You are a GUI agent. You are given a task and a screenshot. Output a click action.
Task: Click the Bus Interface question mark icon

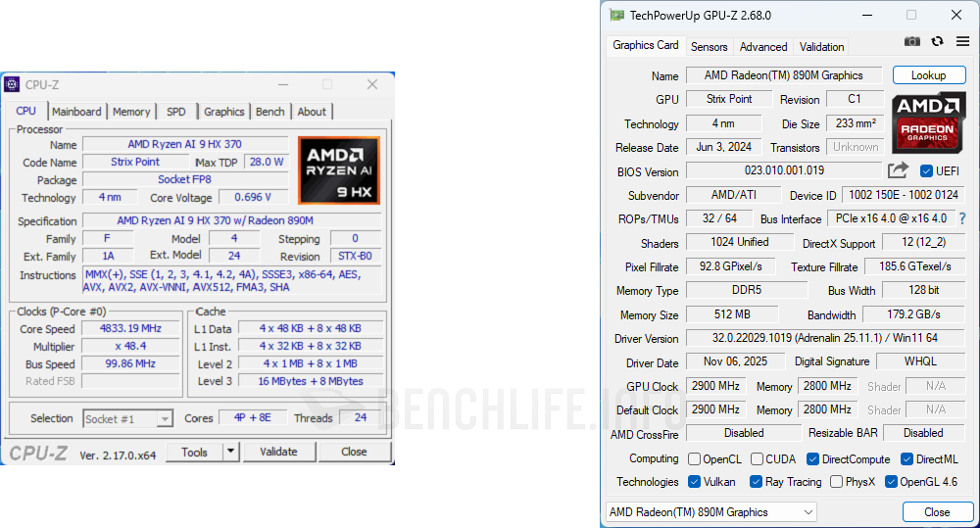[x=962, y=218]
